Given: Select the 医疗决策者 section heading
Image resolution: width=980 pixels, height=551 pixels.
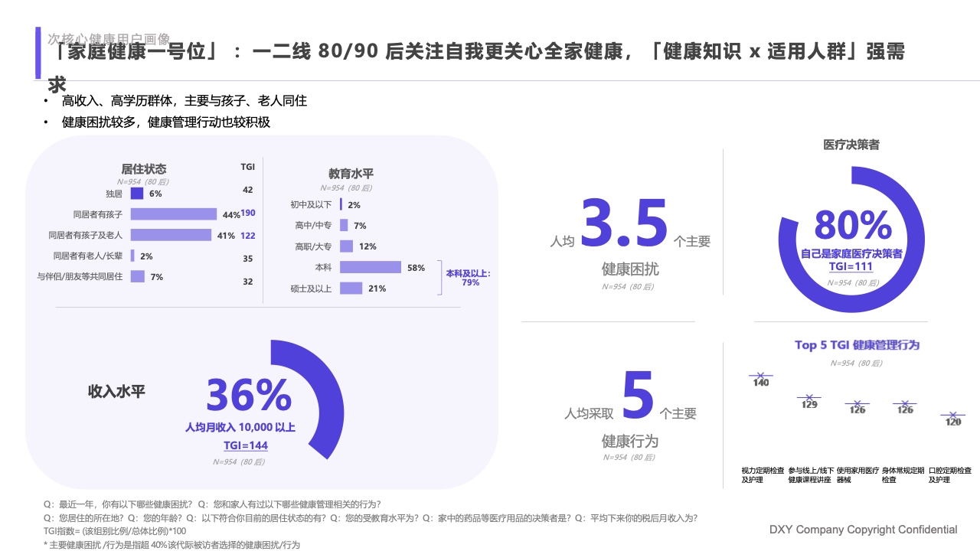Looking at the screenshot, I should coord(851,144).
